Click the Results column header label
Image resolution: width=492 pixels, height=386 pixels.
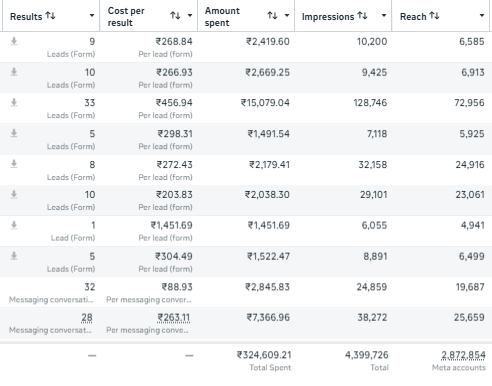click(26, 17)
